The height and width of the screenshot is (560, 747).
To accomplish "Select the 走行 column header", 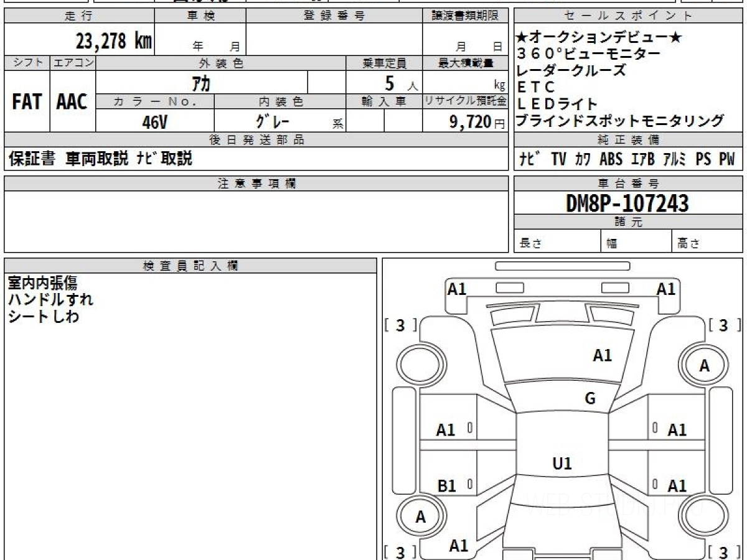I will pyautogui.click(x=79, y=16).
